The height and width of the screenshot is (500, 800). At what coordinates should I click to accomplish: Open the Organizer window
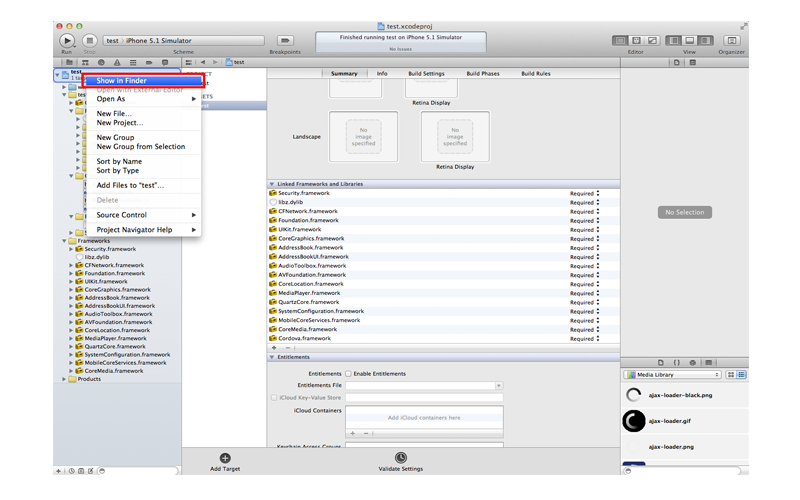point(731,40)
